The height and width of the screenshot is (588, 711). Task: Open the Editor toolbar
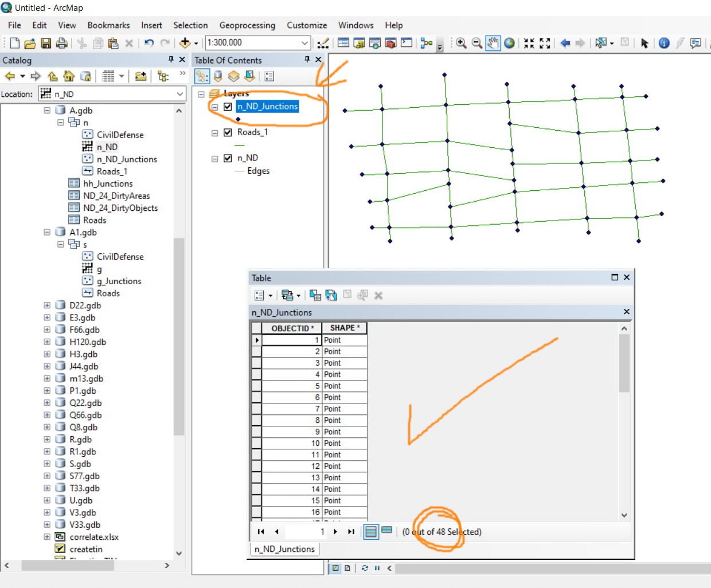(x=323, y=43)
